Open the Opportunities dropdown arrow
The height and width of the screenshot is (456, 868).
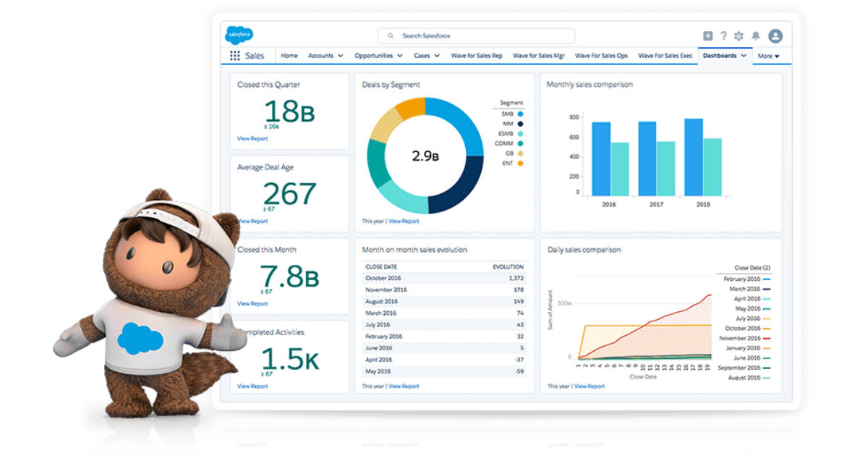401,55
